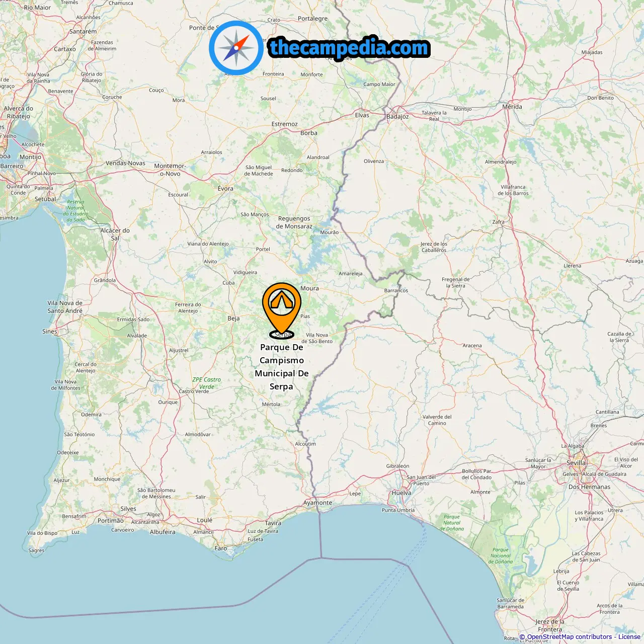Click the Ayamonte town label

click(317, 503)
